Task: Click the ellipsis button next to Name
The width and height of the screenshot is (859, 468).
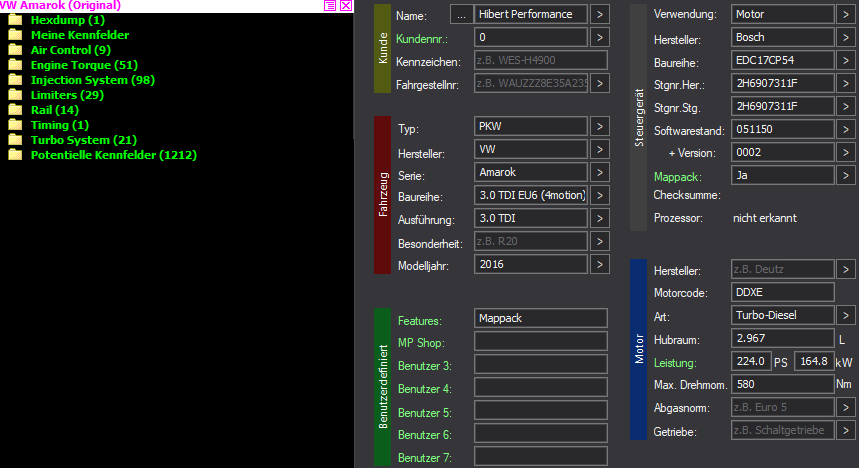Action: pyautogui.click(x=461, y=15)
